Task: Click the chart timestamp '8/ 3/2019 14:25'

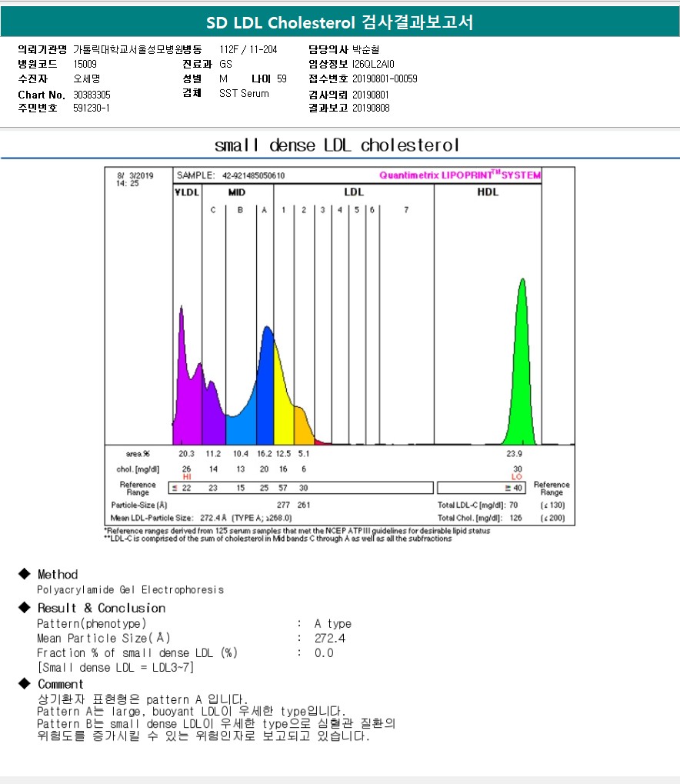Action: [135, 179]
